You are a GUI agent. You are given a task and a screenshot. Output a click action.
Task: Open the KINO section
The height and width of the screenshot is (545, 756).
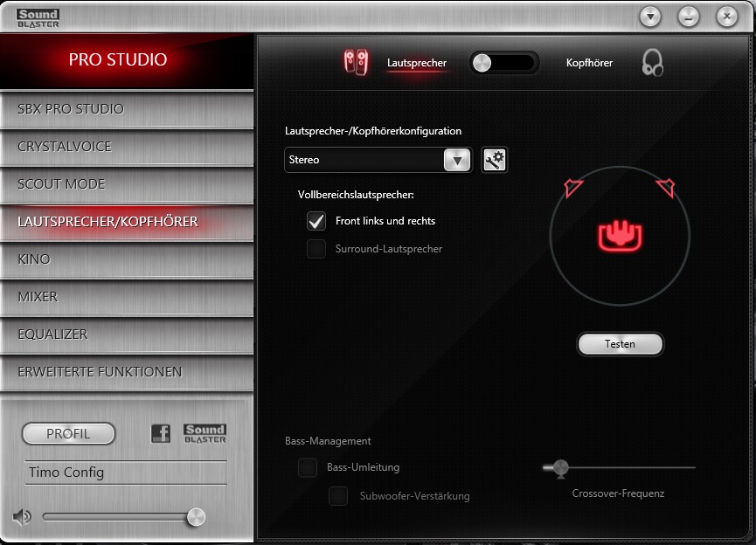pos(127,259)
